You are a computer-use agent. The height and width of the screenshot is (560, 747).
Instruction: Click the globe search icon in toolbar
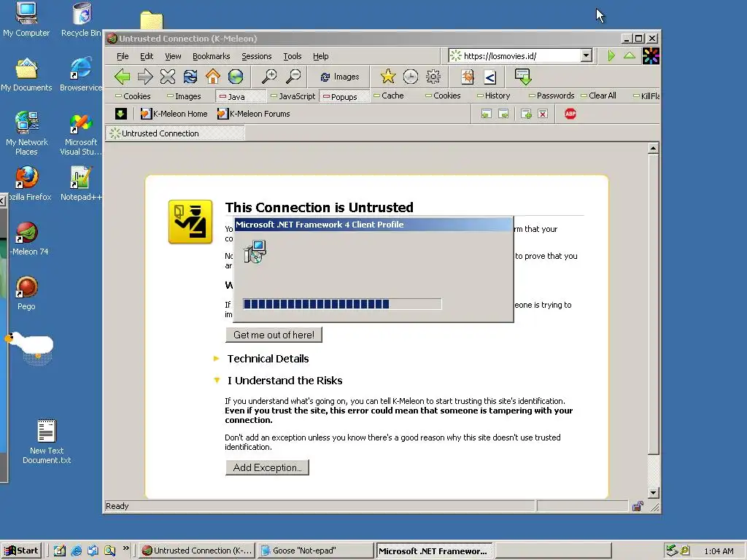236,76
